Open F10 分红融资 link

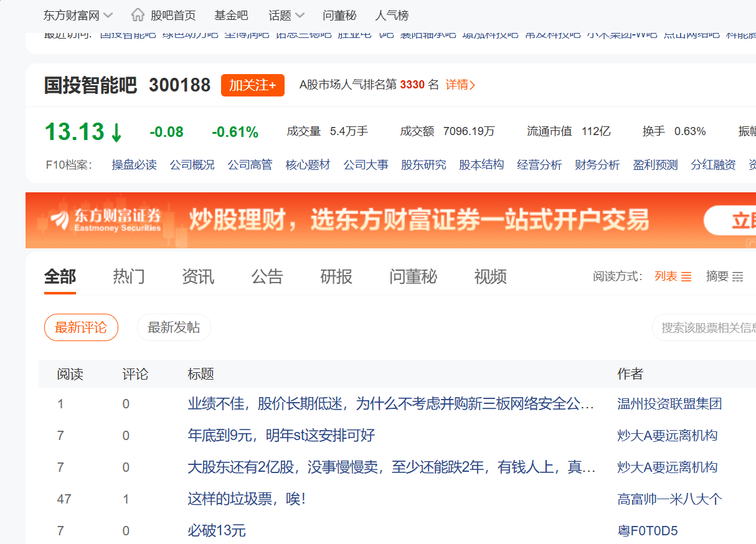[713, 165]
